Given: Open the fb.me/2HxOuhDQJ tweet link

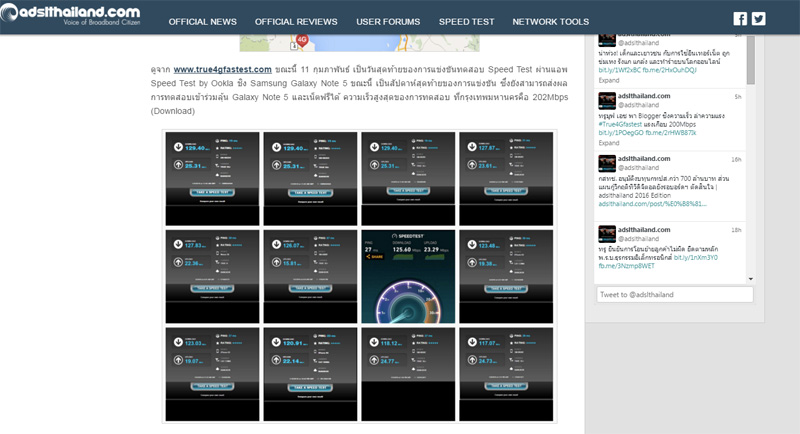Looking at the screenshot, I should 669,70.
